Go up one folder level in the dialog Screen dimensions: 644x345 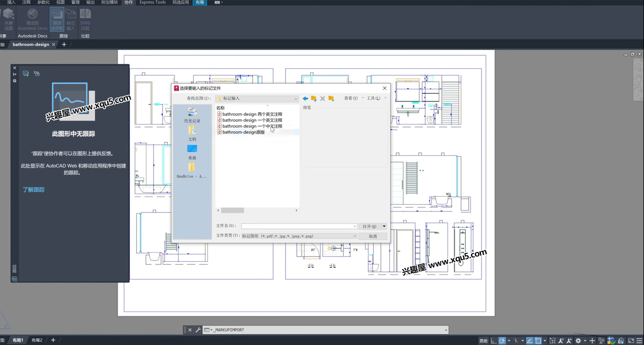pos(314,98)
